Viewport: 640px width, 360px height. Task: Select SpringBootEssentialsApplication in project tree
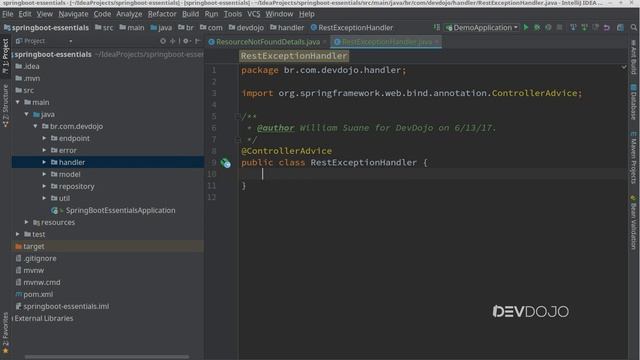[113, 210]
